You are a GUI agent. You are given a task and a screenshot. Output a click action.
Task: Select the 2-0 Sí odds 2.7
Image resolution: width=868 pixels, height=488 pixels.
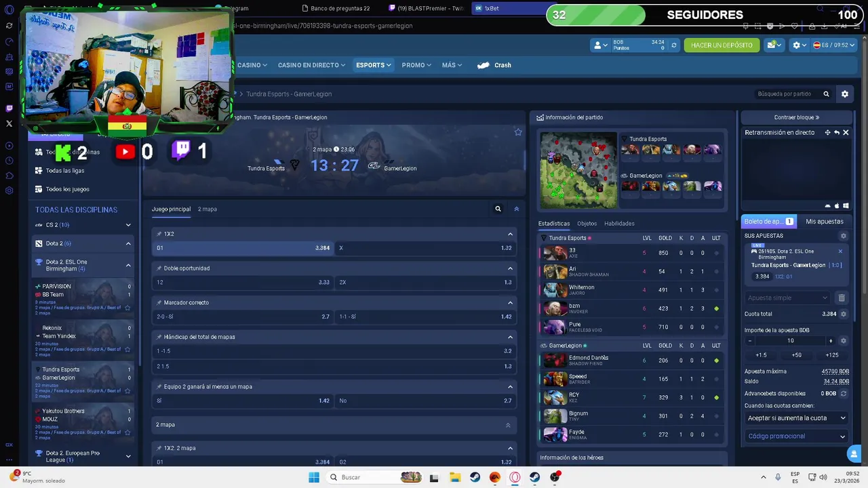pyautogui.click(x=243, y=317)
